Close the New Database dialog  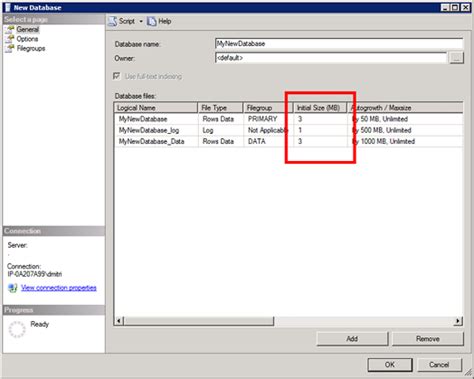[466, 7]
